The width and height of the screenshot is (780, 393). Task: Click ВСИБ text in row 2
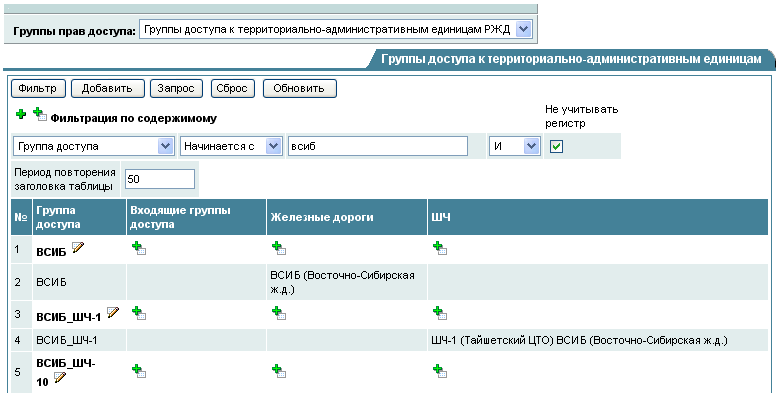(x=51, y=282)
